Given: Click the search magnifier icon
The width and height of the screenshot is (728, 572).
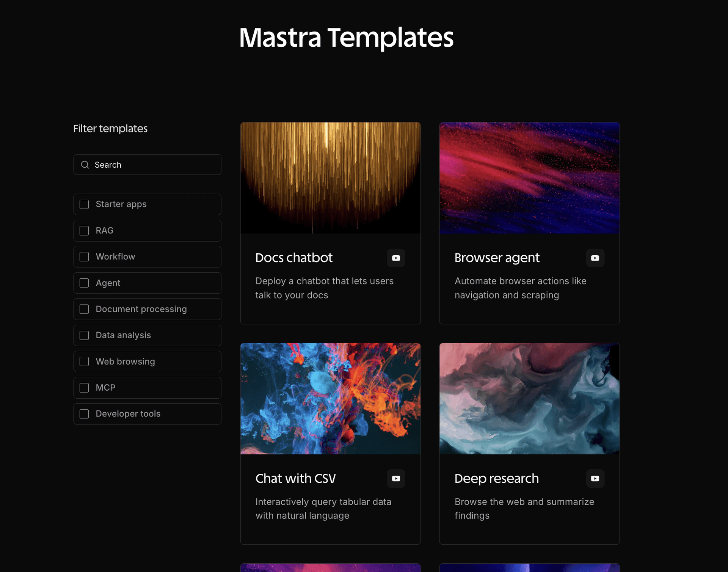Looking at the screenshot, I should 85,165.
